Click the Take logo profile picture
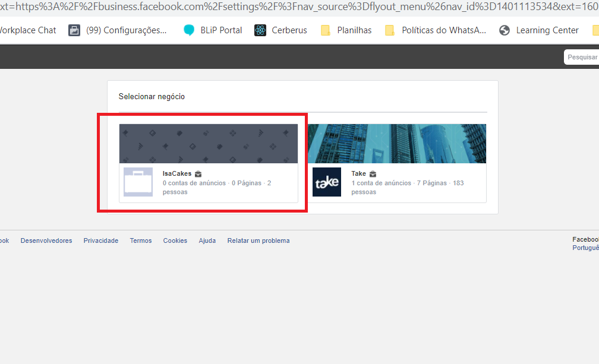The height and width of the screenshot is (364, 599). [327, 182]
